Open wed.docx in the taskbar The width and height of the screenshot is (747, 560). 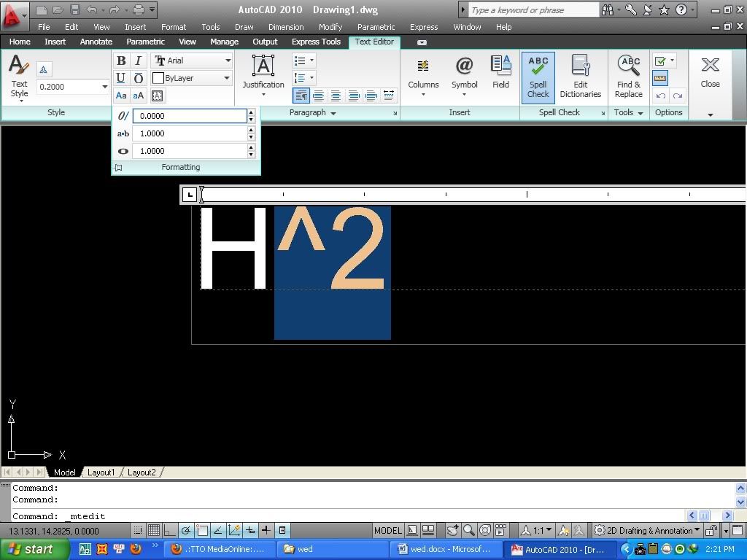tap(445, 549)
